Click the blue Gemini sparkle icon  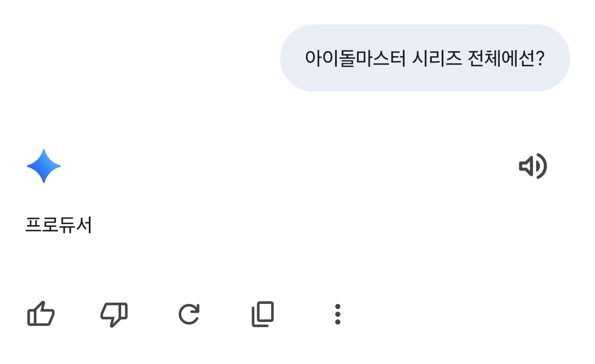click(44, 166)
